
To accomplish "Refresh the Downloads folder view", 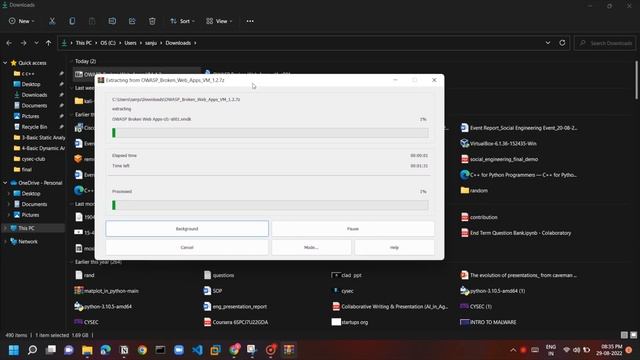I will pos(562,43).
